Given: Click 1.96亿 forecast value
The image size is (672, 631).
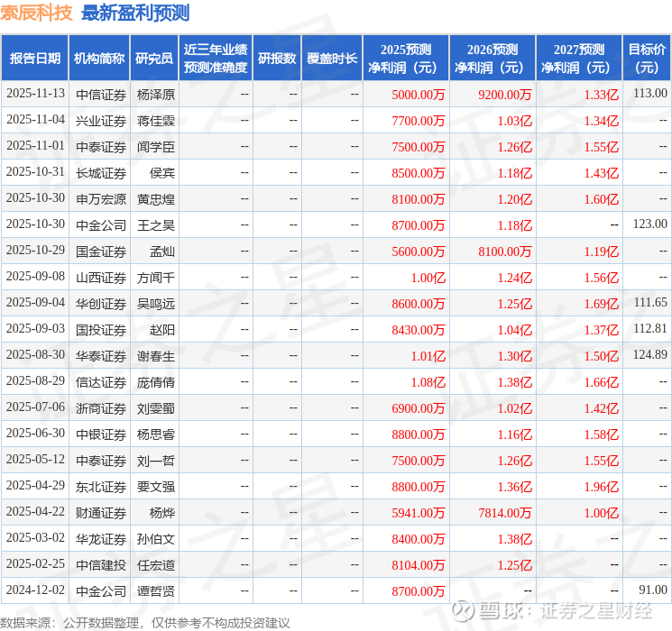Looking at the screenshot, I should (x=602, y=487).
